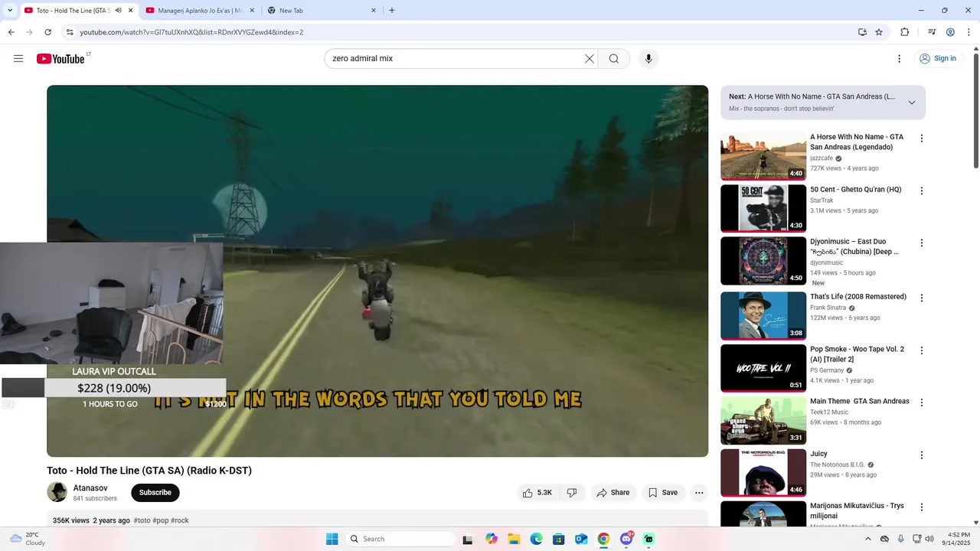Click the video player to pause

click(377, 271)
